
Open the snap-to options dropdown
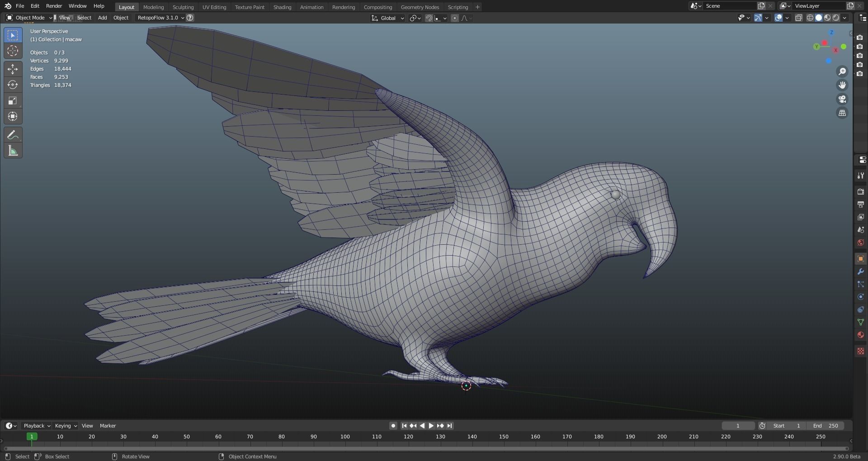[441, 18]
